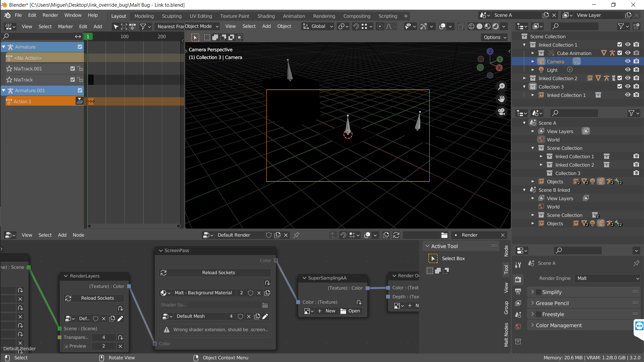Activate proportional editing icon in viewport header
Screen dimensions: 644x362
380,26
